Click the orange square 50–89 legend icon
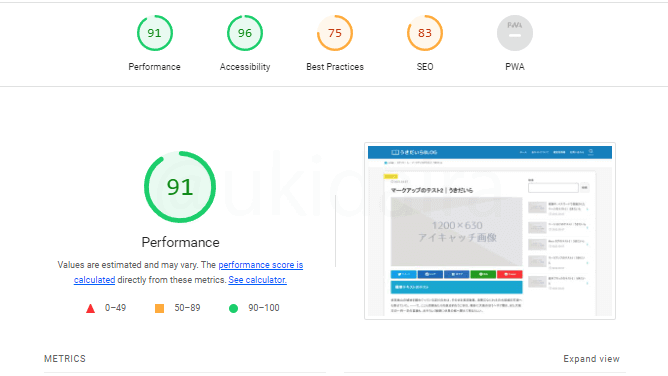This screenshot has width=668, height=376. 159,308
